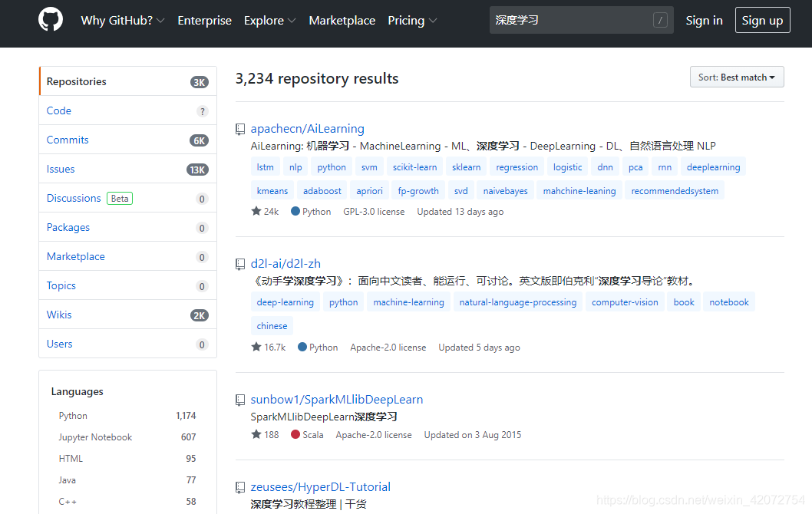The height and width of the screenshot is (514, 812).
Task: Click the 16.7k star count of d2l-zh
Action: click(269, 347)
